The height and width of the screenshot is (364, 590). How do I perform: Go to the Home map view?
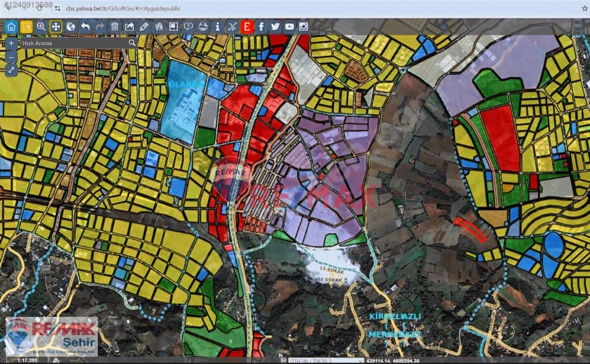[12, 27]
